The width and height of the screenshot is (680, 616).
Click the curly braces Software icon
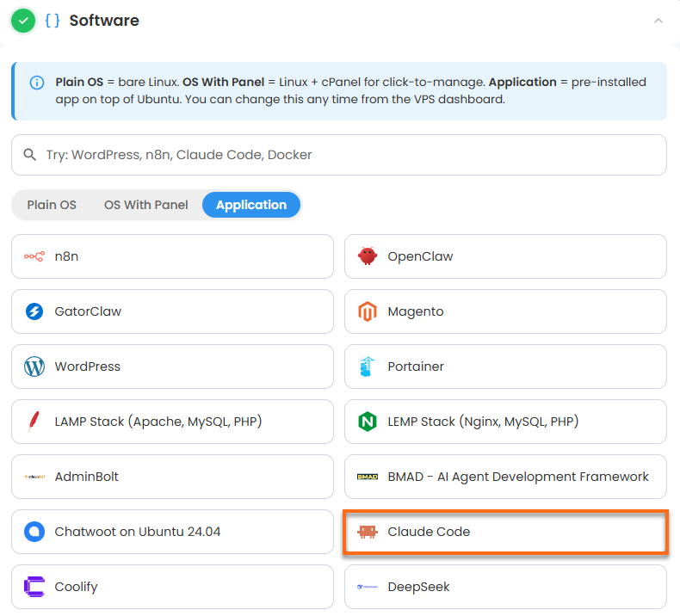(x=53, y=21)
